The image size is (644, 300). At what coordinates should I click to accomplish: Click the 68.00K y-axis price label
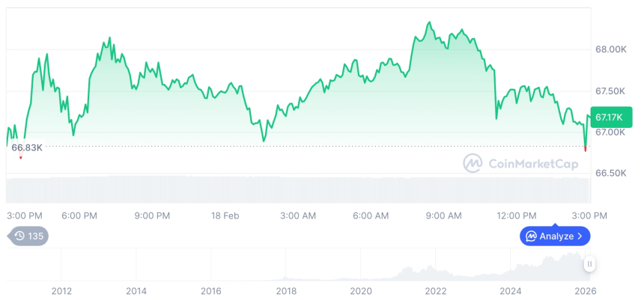click(x=610, y=49)
